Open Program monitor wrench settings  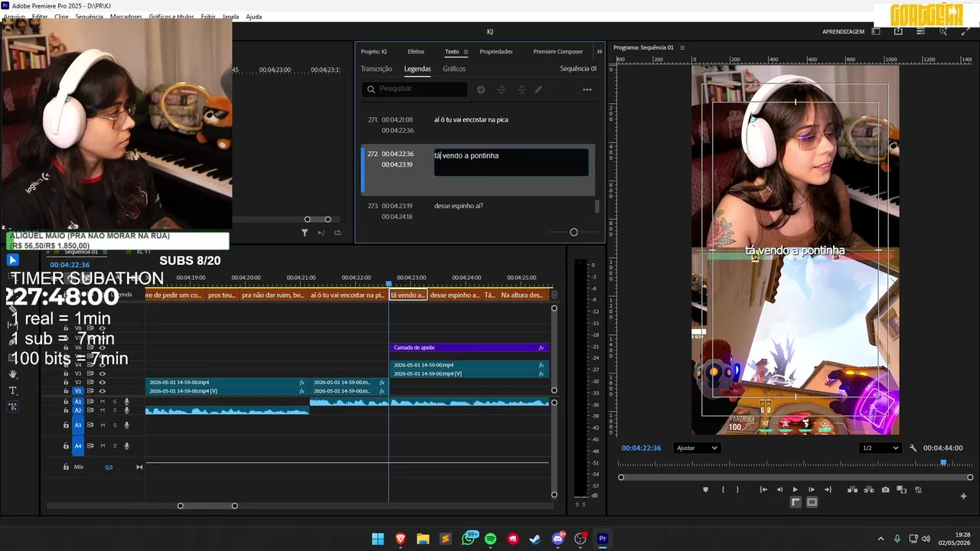[x=913, y=448]
